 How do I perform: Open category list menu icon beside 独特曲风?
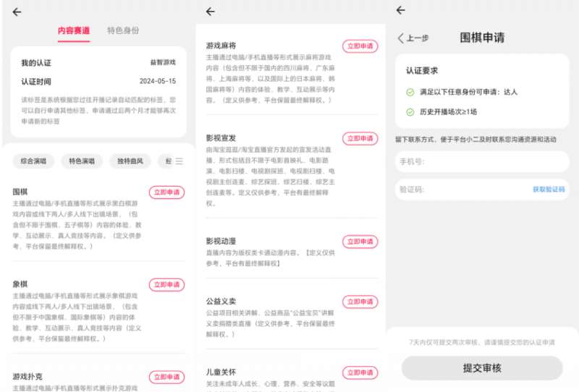coord(179,161)
